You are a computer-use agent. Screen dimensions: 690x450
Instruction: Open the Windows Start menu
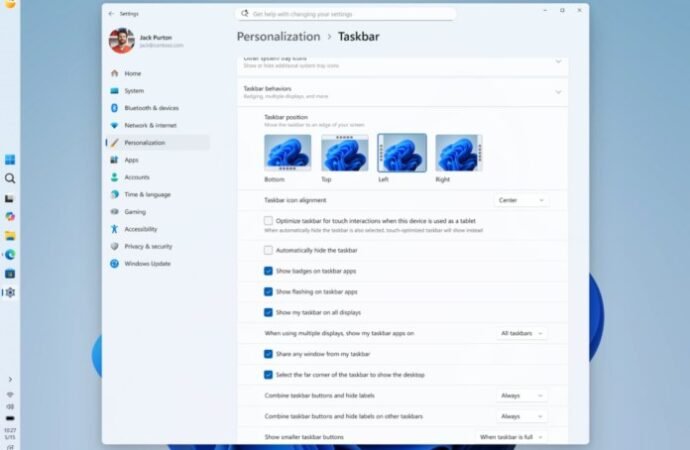pos(10,160)
